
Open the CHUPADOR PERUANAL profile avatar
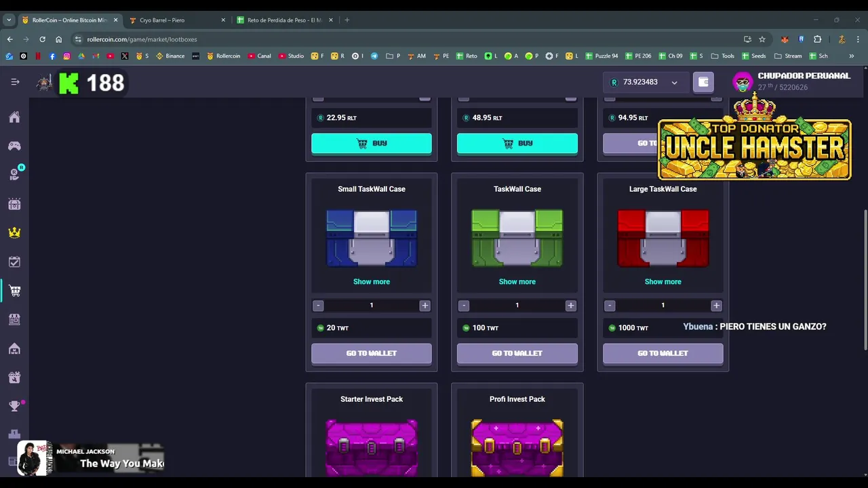tap(743, 82)
